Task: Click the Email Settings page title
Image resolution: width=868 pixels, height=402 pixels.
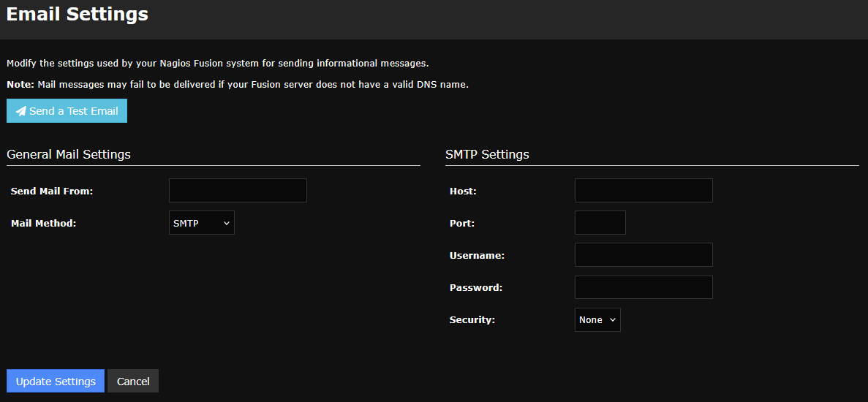Action: click(78, 13)
